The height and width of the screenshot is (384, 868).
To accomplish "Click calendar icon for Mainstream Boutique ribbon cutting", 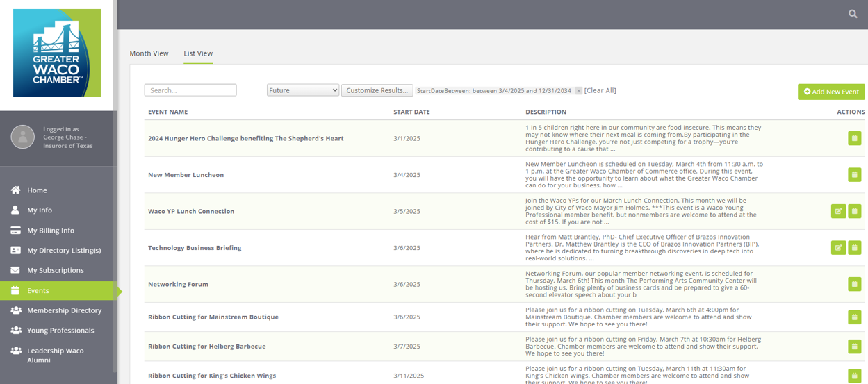I will (855, 317).
